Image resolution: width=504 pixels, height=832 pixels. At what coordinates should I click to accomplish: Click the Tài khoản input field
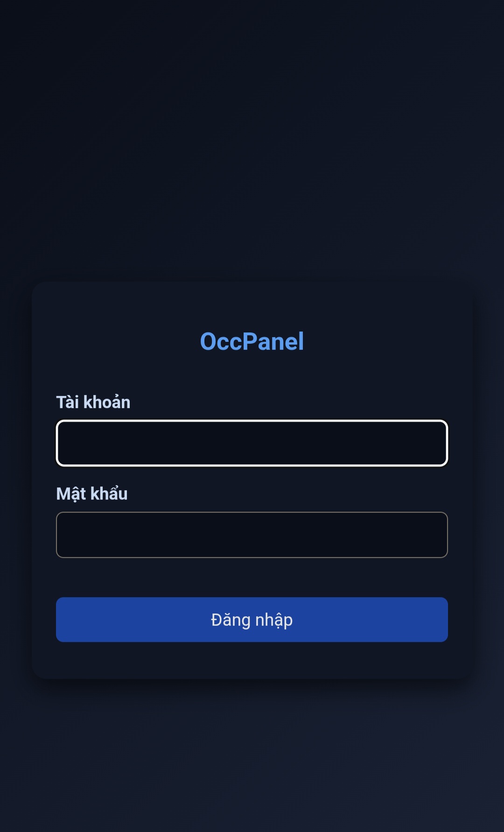(252, 443)
